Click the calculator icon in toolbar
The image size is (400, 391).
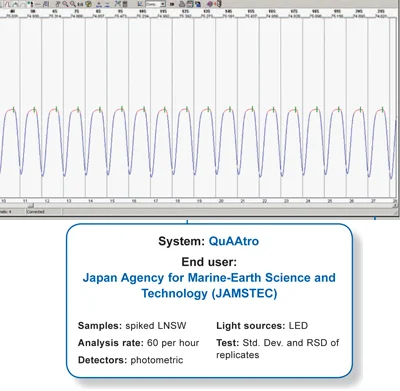125,4
